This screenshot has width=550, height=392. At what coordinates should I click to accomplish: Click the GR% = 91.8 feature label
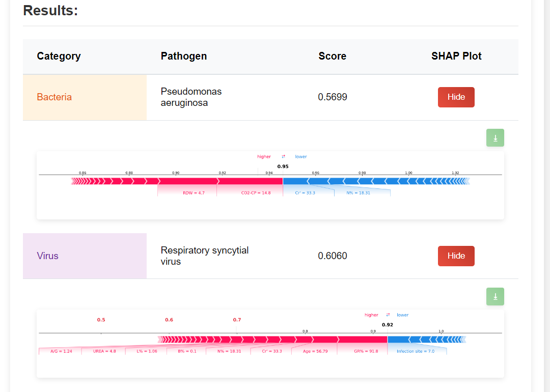pos(366,351)
